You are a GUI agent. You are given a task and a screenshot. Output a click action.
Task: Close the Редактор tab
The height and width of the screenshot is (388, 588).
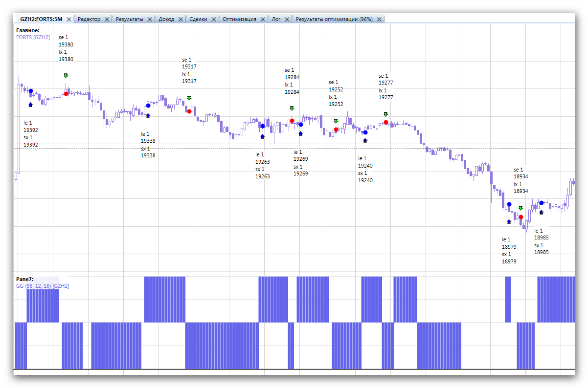pos(107,20)
